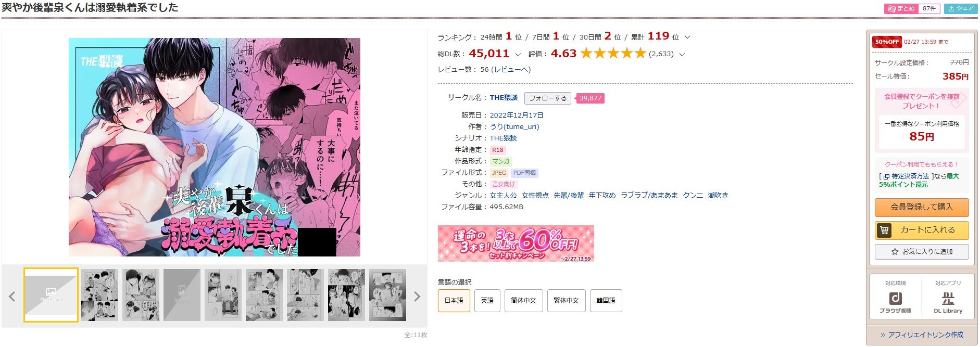This screenshot has height=347, width=980.
Task: Select the 英語 language option
Action: pyautogui.click(x=487, y=301)
